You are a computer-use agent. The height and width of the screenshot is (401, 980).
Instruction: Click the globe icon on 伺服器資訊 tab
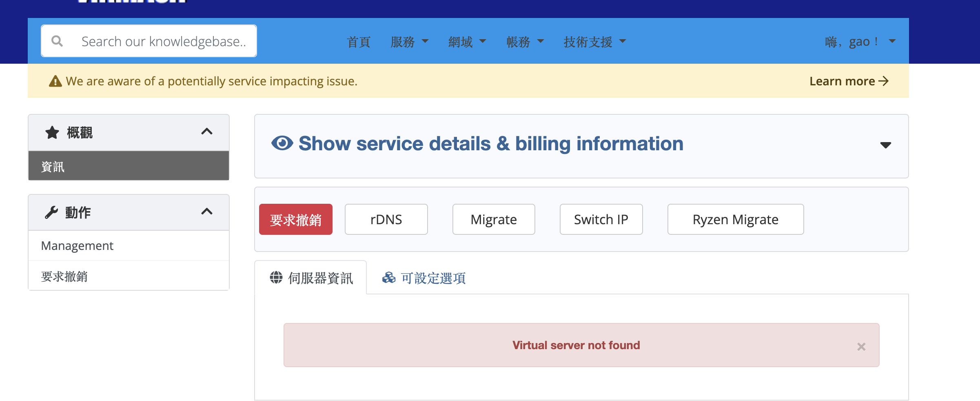tap(276, 277)
